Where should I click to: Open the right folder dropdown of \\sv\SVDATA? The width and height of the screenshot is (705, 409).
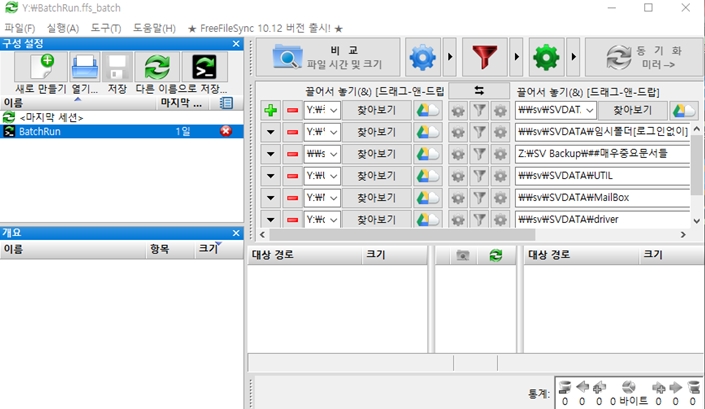tap(590, 111)
